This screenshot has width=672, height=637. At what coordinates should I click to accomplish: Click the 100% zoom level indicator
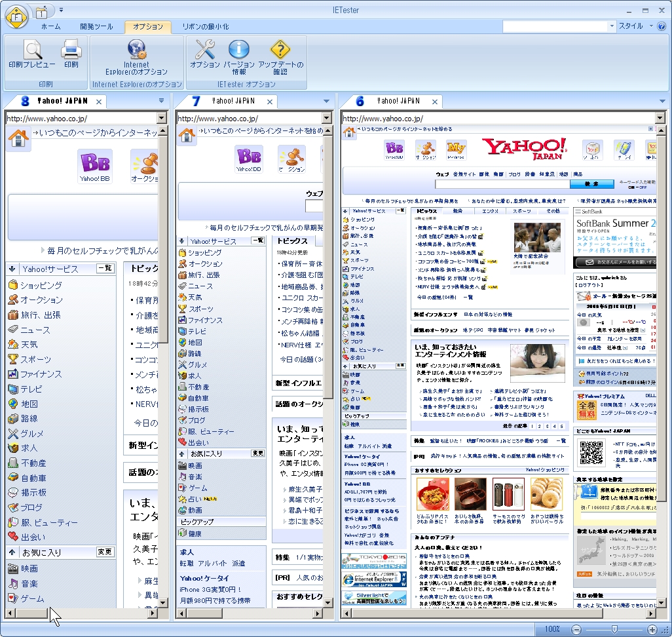[552, 629]
